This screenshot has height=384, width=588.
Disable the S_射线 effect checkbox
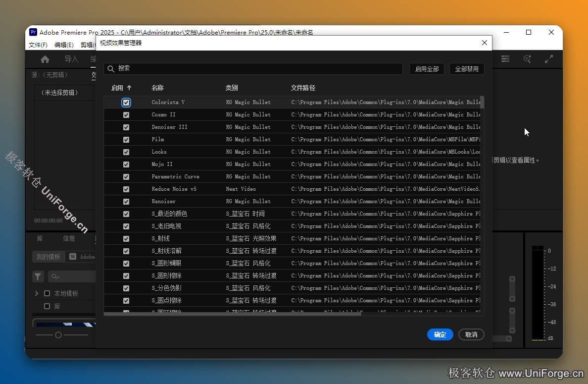point(126,239)
